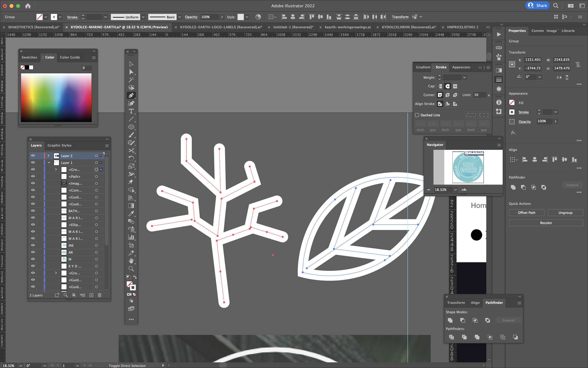Pick the Eyedropper tool
The height and width of the screenshot is (368, 588).
point(131,214)
